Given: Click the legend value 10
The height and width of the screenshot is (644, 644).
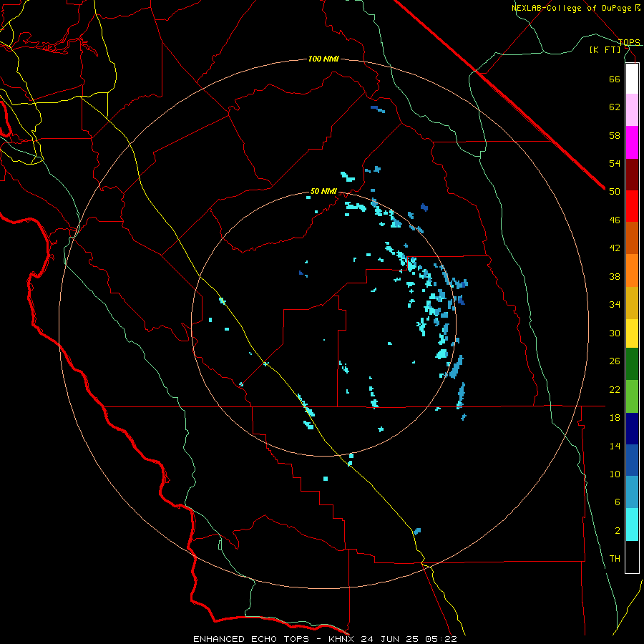Looking at the screenshot, I should (x=615, y=474).
